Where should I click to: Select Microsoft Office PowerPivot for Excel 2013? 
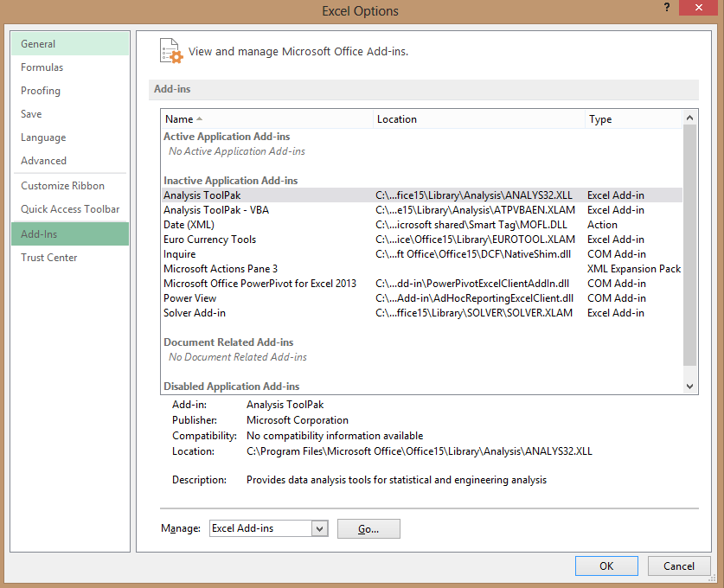point(421,284)
